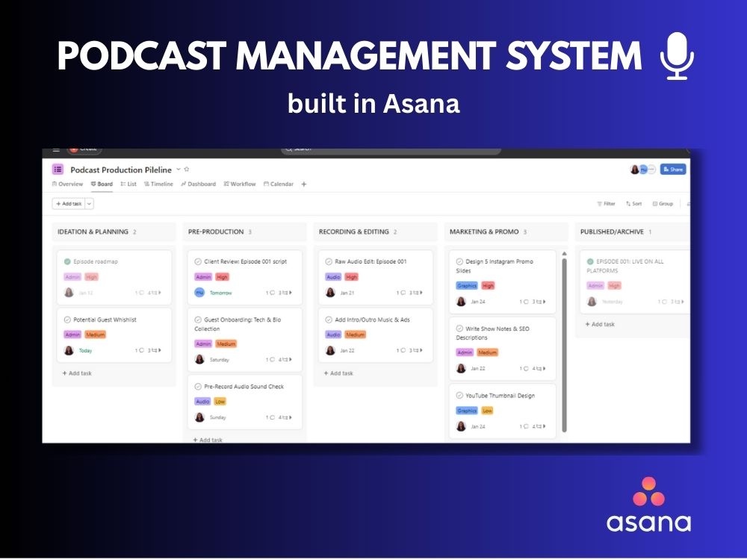Viewport: 747px width, 560px height.
Task: Complete Write Show Notes & SEO Descriptions
Action: click(x=459, y=328)
